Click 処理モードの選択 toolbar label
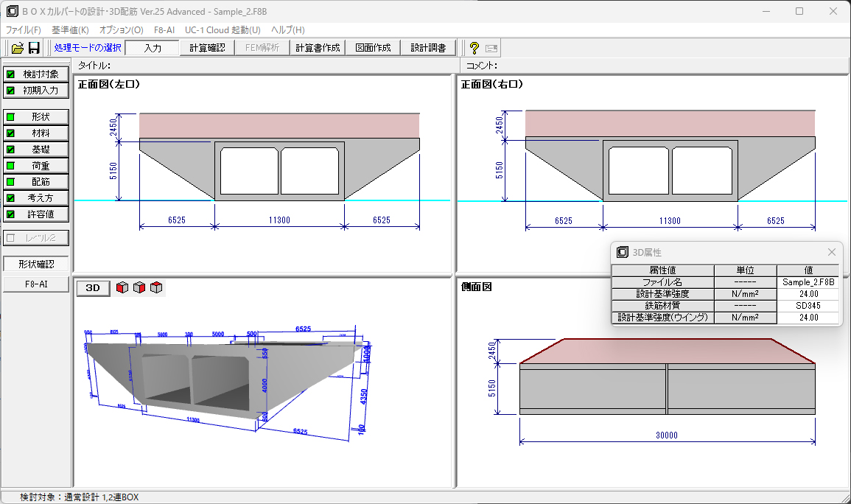Image resolution: width=851 pixels, height=504 pixels. pyautogui.click(x=88, y=48)
